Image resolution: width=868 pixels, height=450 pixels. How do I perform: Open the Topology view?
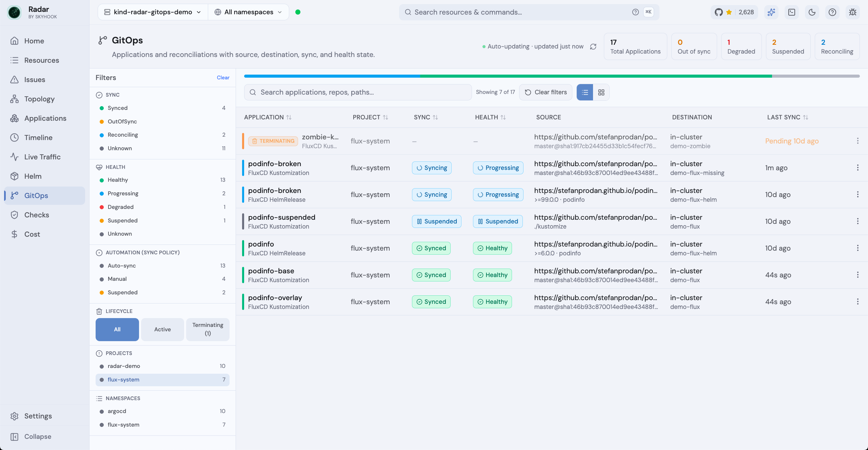(x=44, y=99)
